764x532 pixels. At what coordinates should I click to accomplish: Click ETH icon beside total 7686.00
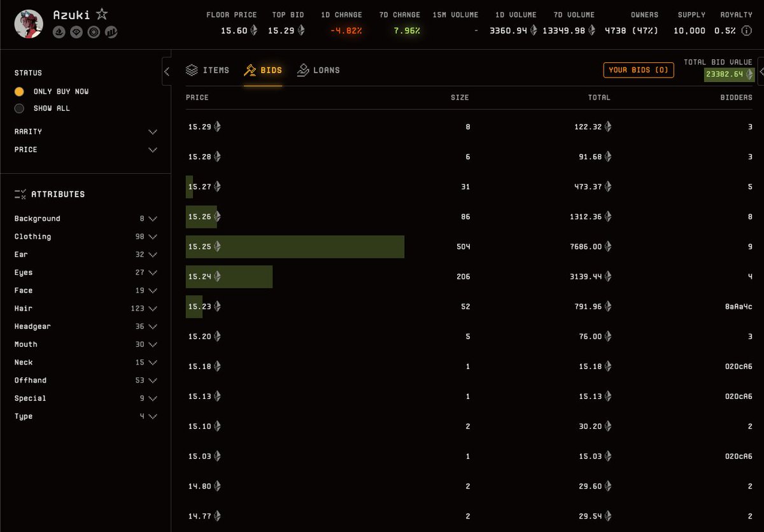607,246
